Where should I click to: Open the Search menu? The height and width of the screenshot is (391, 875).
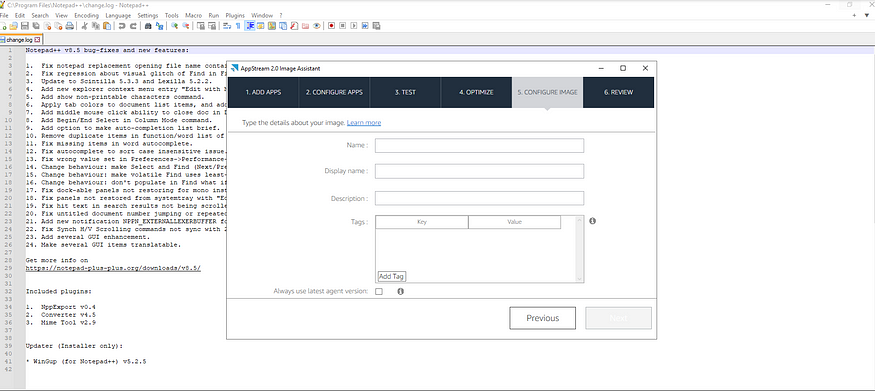click(40, 16)
